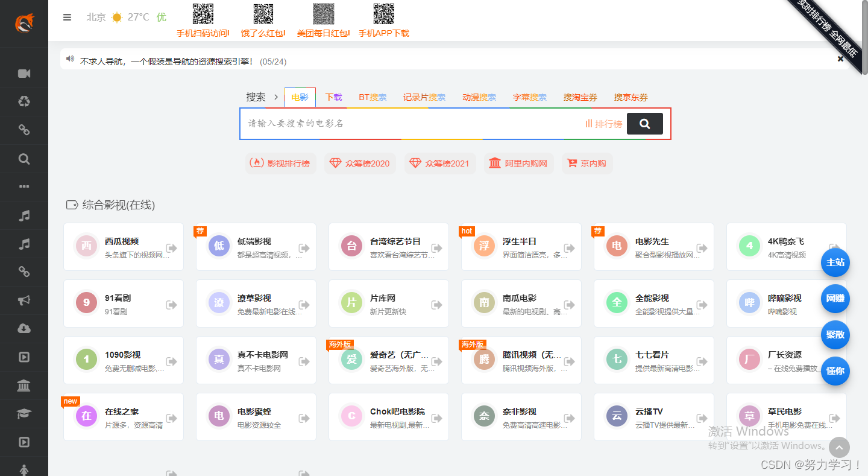The width and height of the screenshot is (868, 476).
Task: Open the Chok吧电影院 card
Action: pyautogui.click(x=389, y=417)
